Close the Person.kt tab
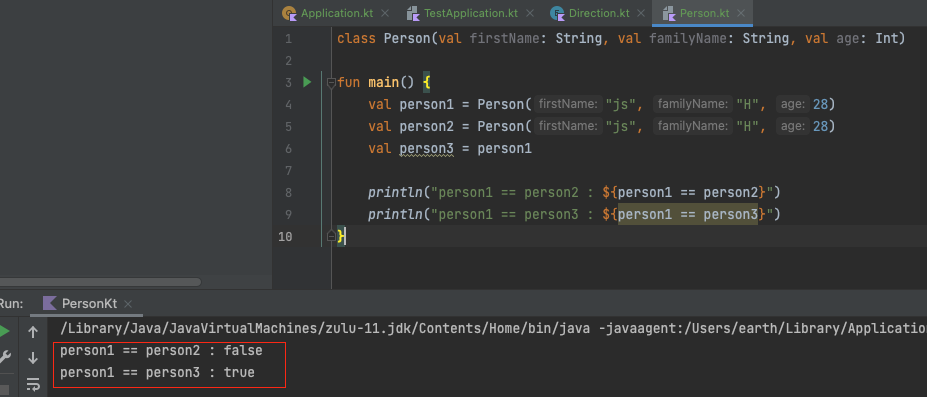This screenshot has width=927, height=397. tap(741, 13)
